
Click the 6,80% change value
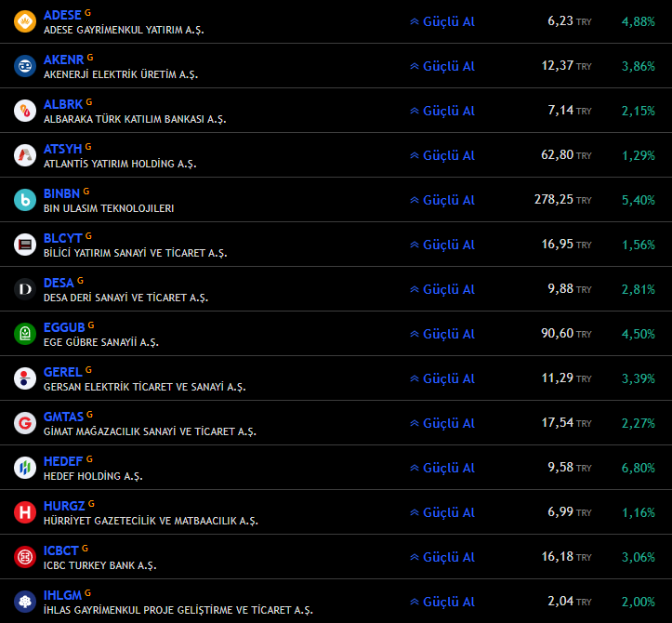(x=639, y=468)
